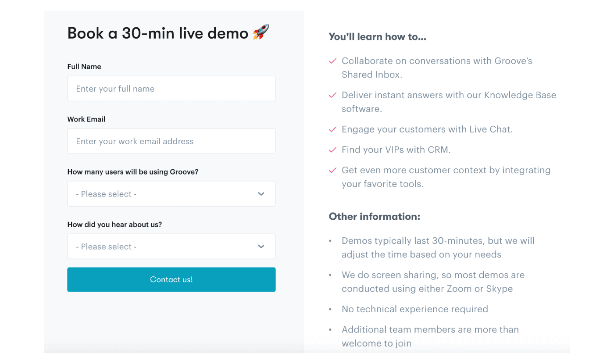Click the rocket emoji in the demo heading
Screen dimensions: 614x364
(261, 32)
